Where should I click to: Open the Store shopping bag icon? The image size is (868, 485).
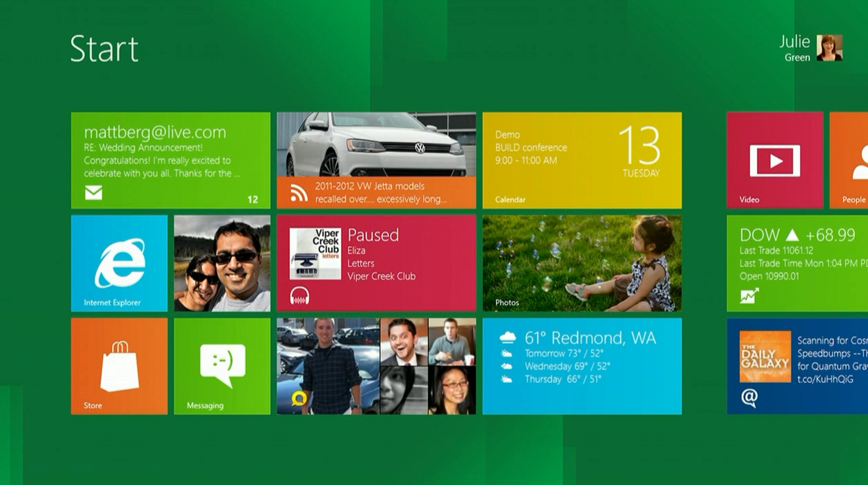tap(120, 366)
